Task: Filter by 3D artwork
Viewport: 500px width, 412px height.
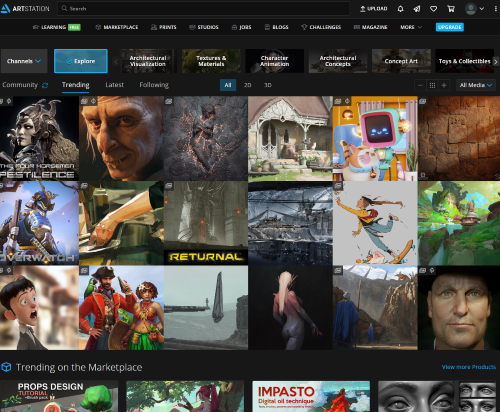Action: coord(268,85)
